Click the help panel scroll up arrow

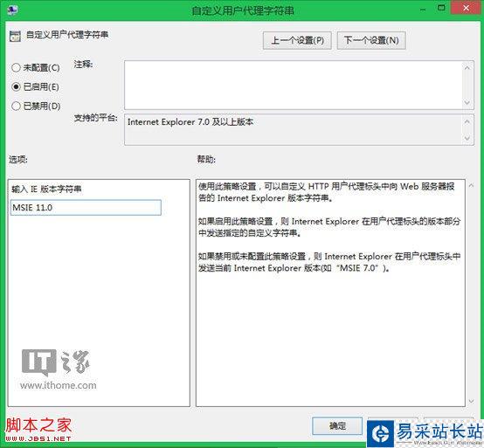(471, 185)
